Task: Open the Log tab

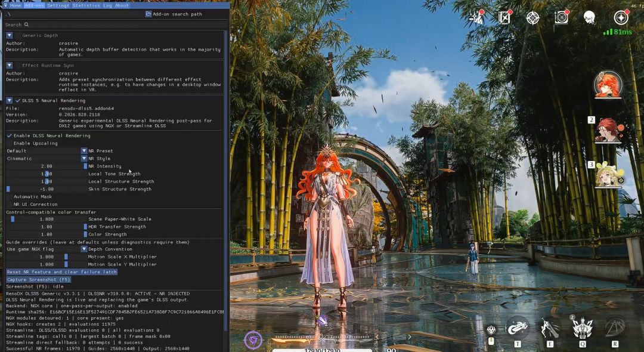Action: tap(107, 6)
